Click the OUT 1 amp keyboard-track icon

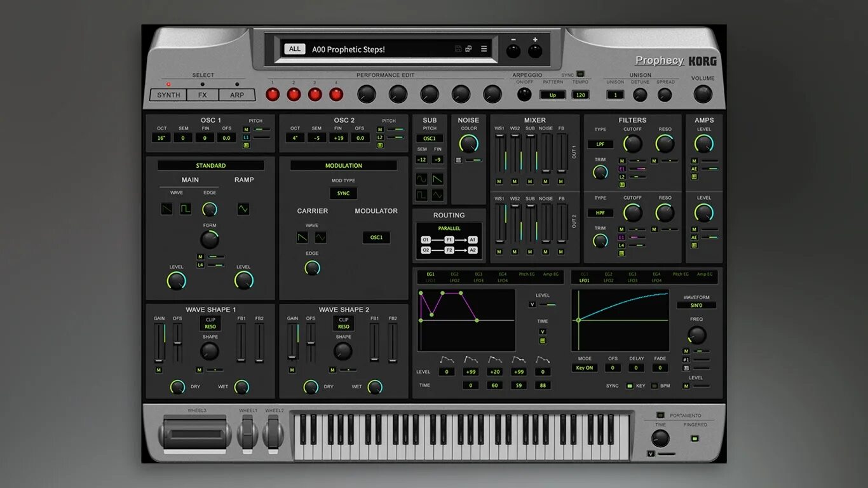(x=695, y=177)
